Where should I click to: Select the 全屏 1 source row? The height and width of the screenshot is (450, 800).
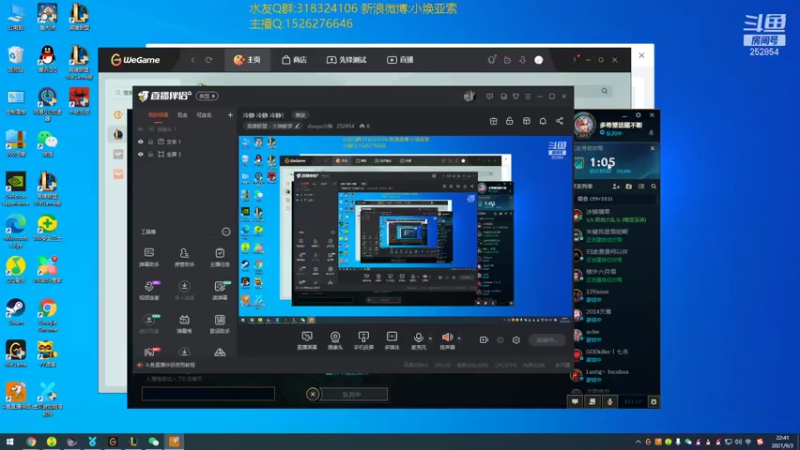[185, 154]
